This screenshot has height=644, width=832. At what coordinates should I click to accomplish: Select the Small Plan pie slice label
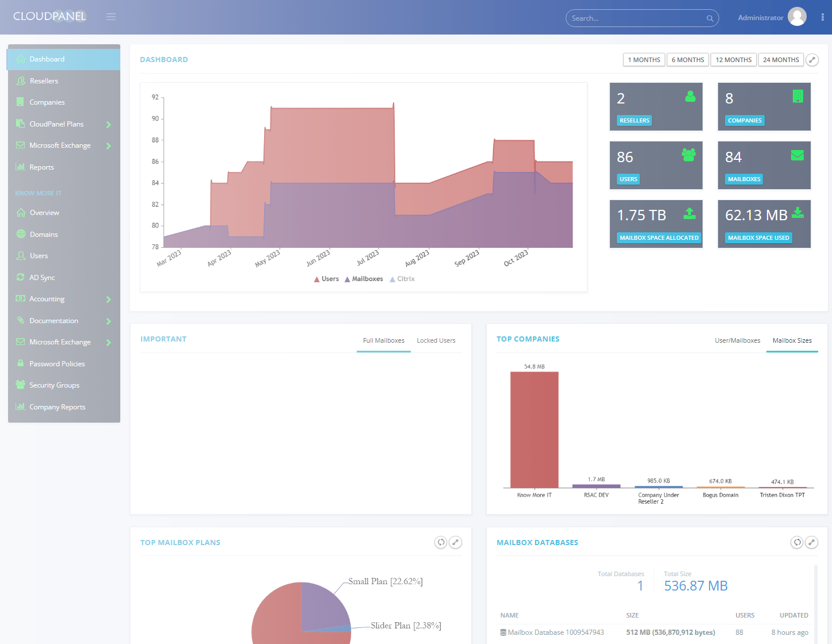coord(385,581)
